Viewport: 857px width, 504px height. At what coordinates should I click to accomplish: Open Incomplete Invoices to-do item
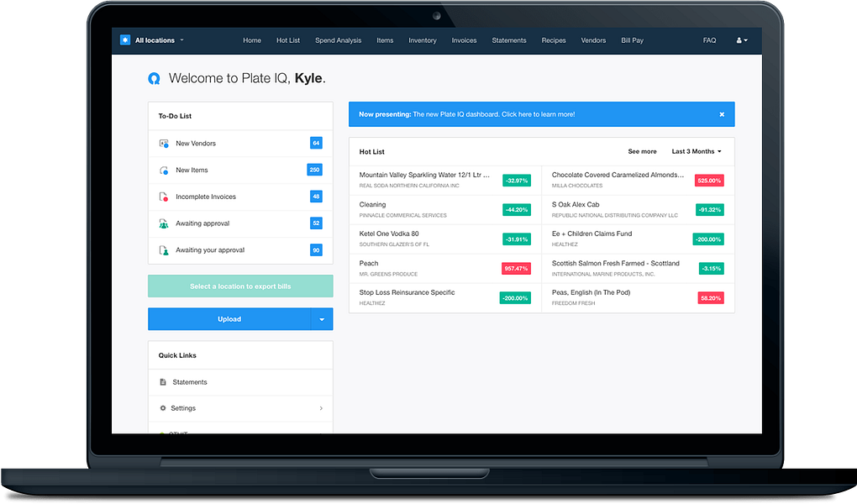(x=240, y=197)
